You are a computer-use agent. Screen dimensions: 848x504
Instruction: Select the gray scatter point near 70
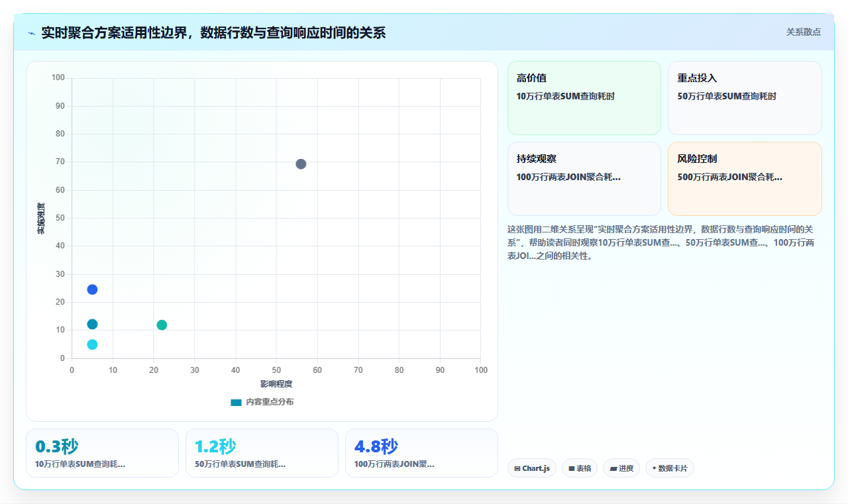301,164
